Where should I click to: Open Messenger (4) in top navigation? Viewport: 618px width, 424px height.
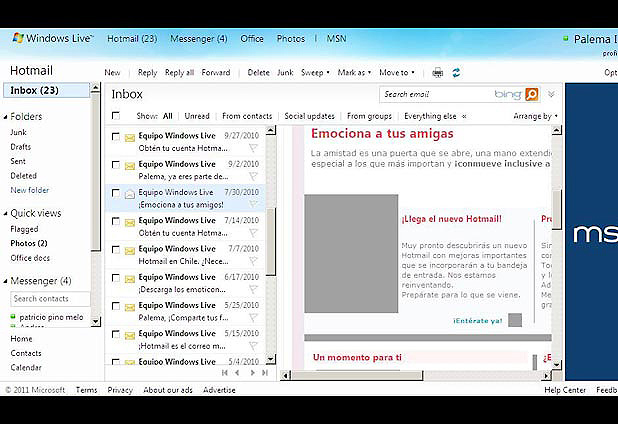tap(199, 39)
